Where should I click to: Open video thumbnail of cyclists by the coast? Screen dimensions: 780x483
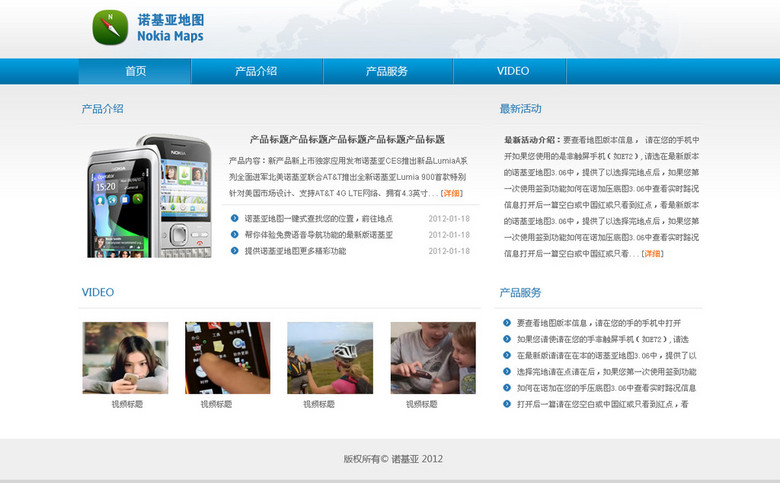(330, 358)
